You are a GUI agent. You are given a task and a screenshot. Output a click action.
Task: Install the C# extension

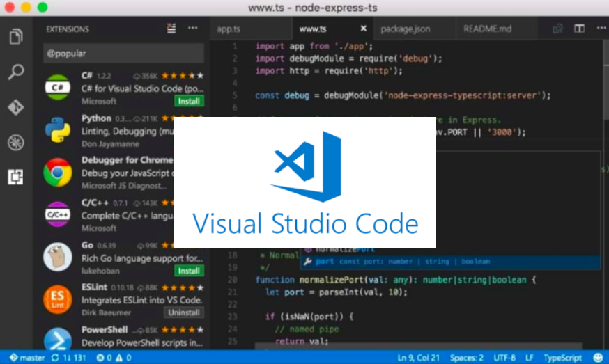(189, 102)
